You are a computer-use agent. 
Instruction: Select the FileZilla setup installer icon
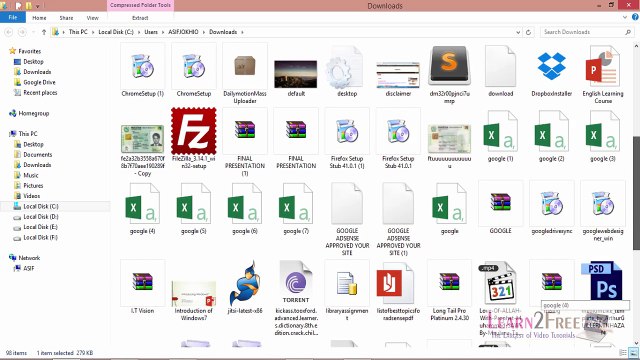pos(194,131)
